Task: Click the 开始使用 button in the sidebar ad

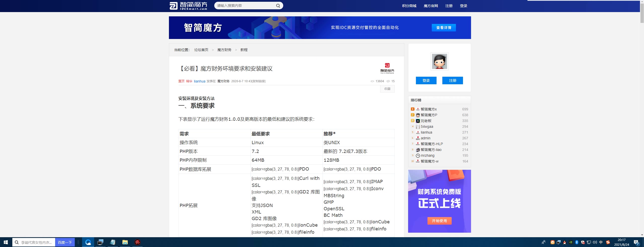Action: (439, 221)
